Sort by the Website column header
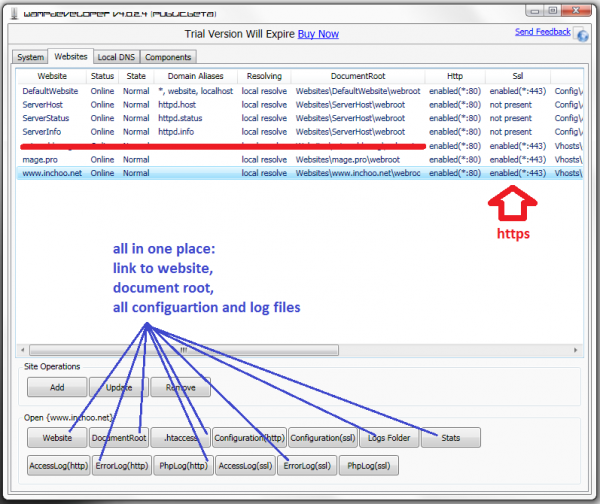The image size is (600, 504). click(x=52, y=76)
